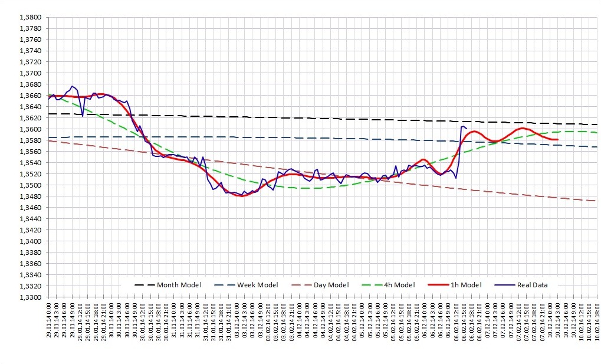The height and width of the screenshot is (364, 601).
Task: Click the 1,3700 y-axis label
Action: pyautogui.click(x=30, y=73)
